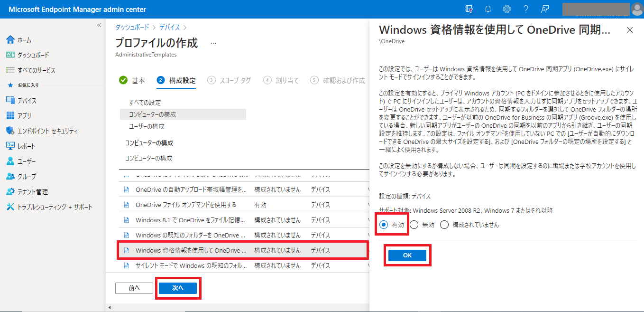
Task: Click document icon of サイレント モード row
Action: pos(127,265)
